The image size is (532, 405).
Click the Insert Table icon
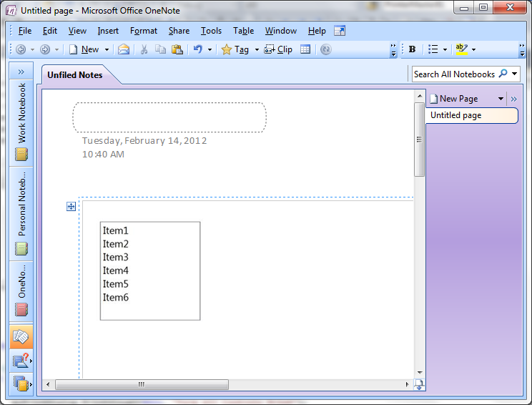pyautogui.click(x=305, y=49)
